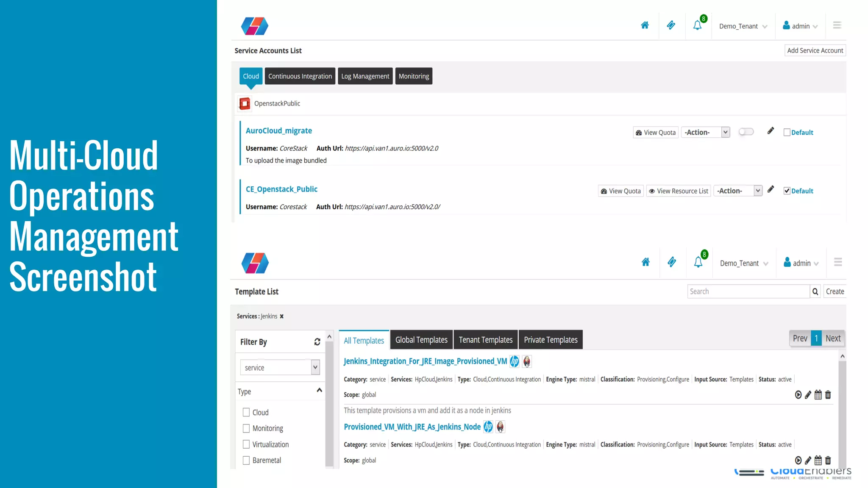Image resolution: width=868 pixels, height=488 pixels.
Task: Click the search magnifier icon beside Search field
Action: pyautogui.click(x=815, y=291)
